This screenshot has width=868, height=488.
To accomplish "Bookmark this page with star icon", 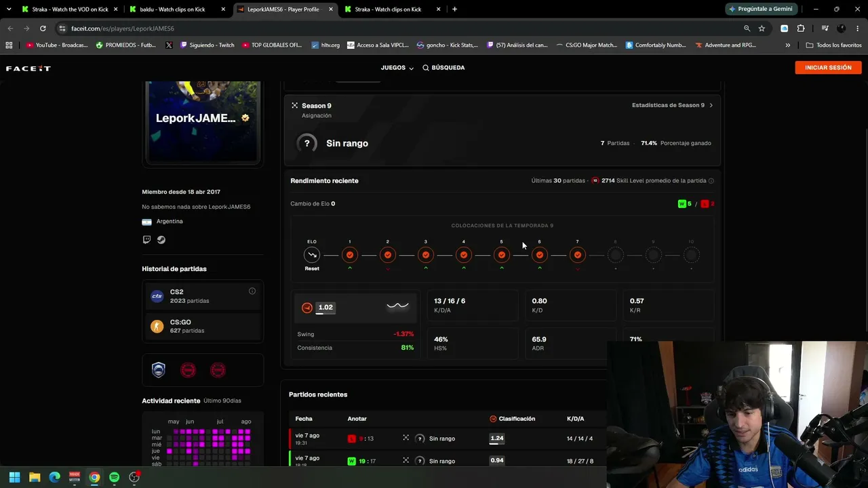I will click(x=762, y=28).
